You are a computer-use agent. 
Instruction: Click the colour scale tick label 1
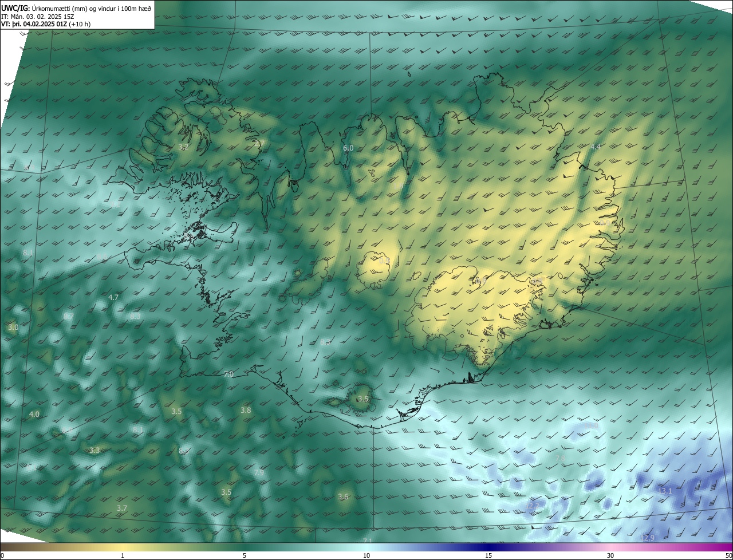pyautogui.click(x=123, y=555)
